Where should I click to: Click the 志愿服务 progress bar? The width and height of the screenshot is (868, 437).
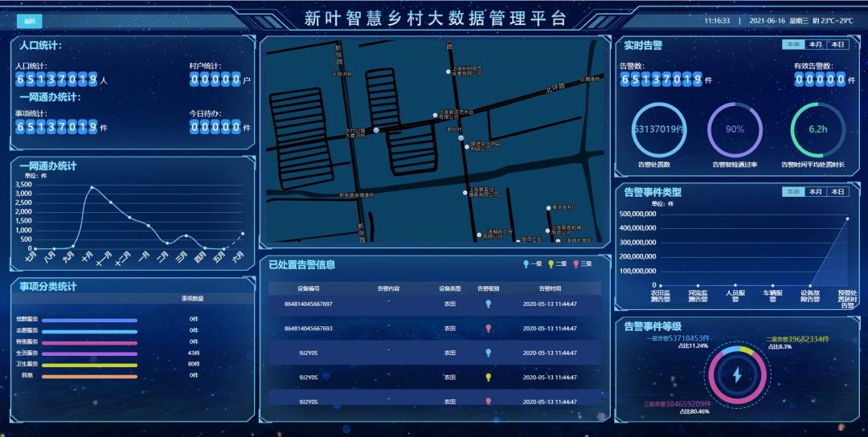click(90, 331)
